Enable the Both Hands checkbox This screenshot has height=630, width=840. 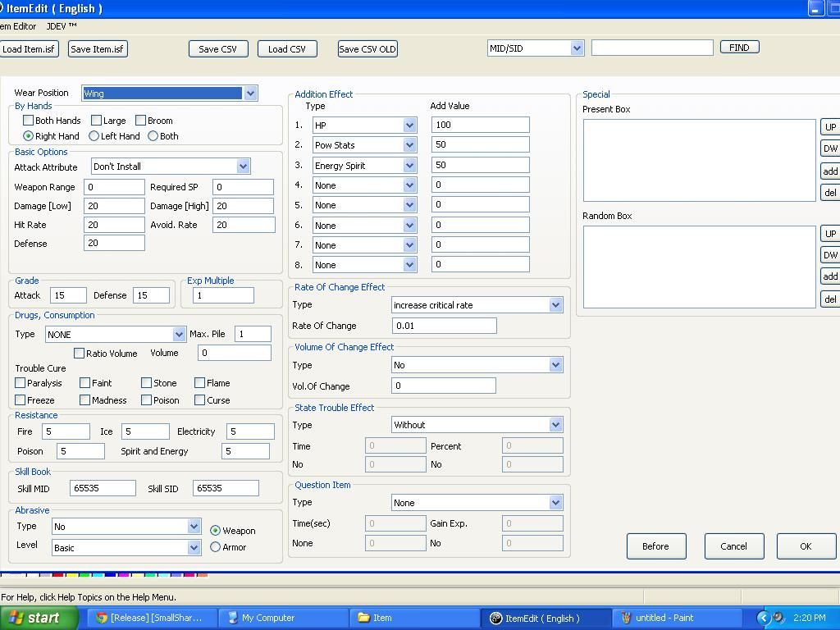(29, 121)
